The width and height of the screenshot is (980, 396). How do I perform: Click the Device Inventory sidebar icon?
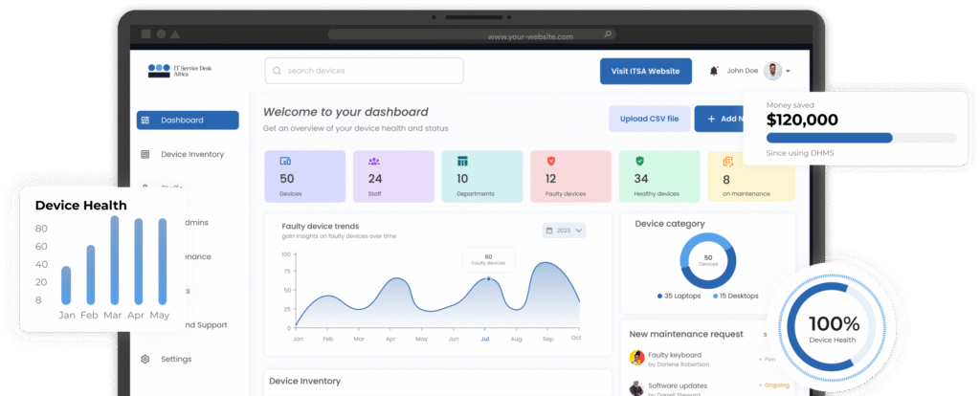coord(145,154)
